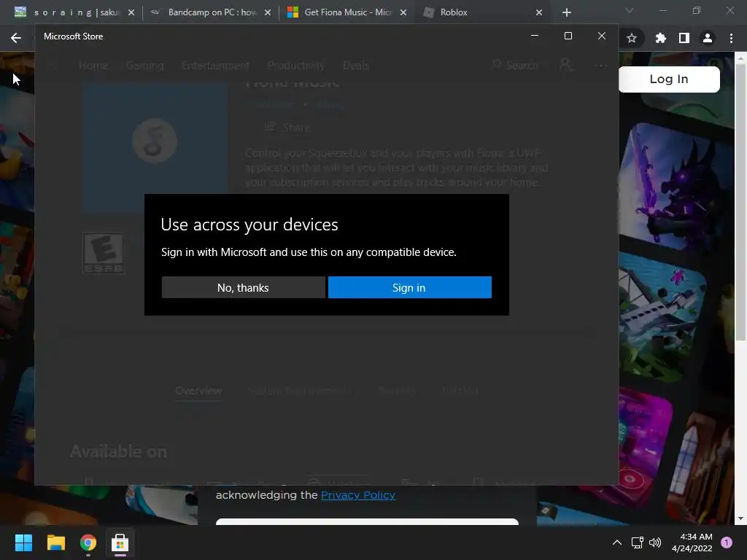Click the browser page vertical scrollbar
The height and width of the screenshot is (560, 747).
coord(740,203)
